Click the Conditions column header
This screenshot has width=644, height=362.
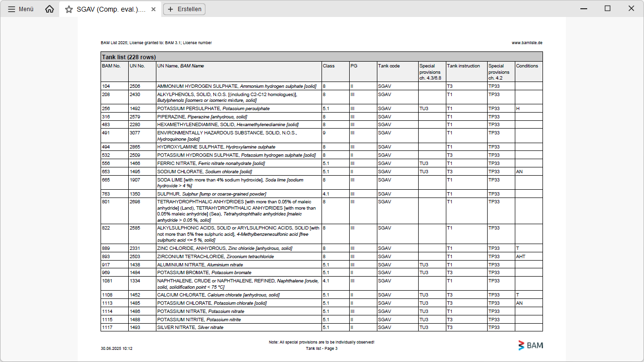click(527, 66)
